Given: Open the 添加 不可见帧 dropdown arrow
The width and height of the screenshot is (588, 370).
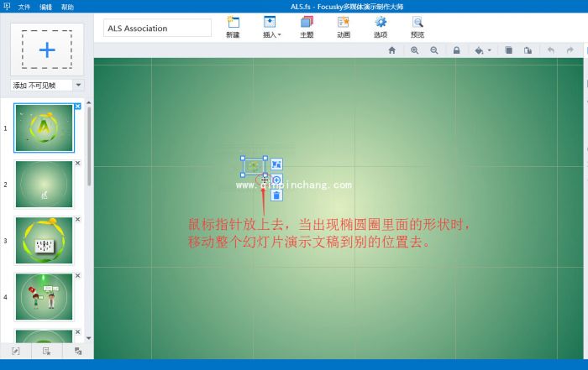Looking at the screenshot, I should [78, 85].
